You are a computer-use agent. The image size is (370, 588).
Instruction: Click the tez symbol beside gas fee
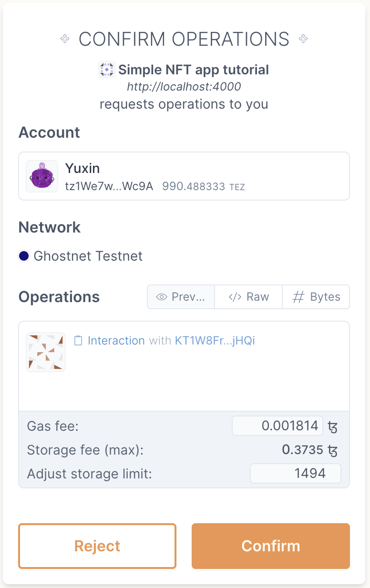click(333, 426)
